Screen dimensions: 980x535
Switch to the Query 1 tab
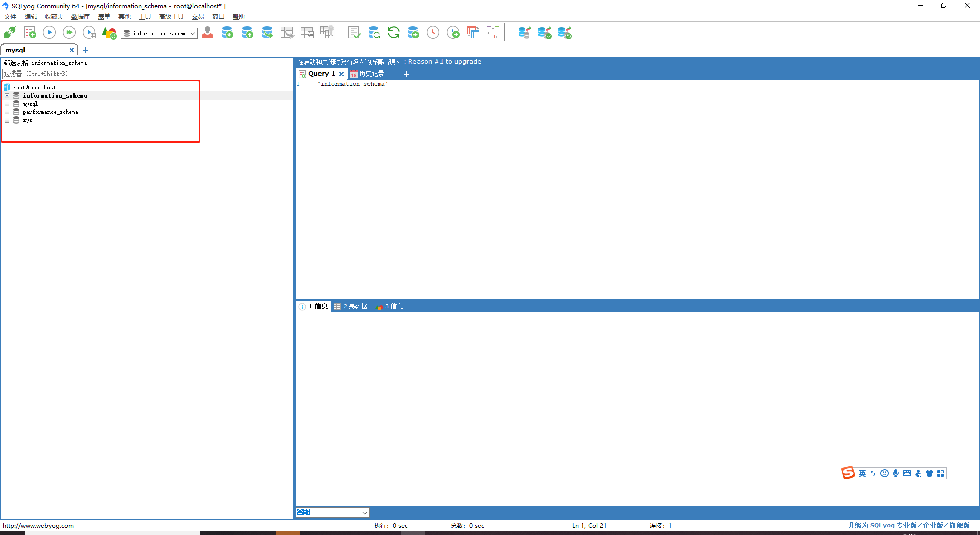coord(322,74)
